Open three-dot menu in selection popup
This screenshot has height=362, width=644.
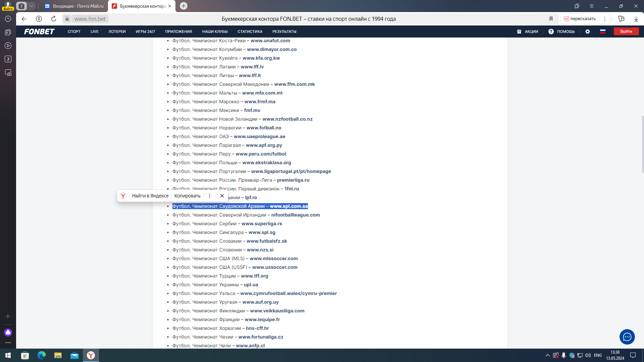(210, 196)
